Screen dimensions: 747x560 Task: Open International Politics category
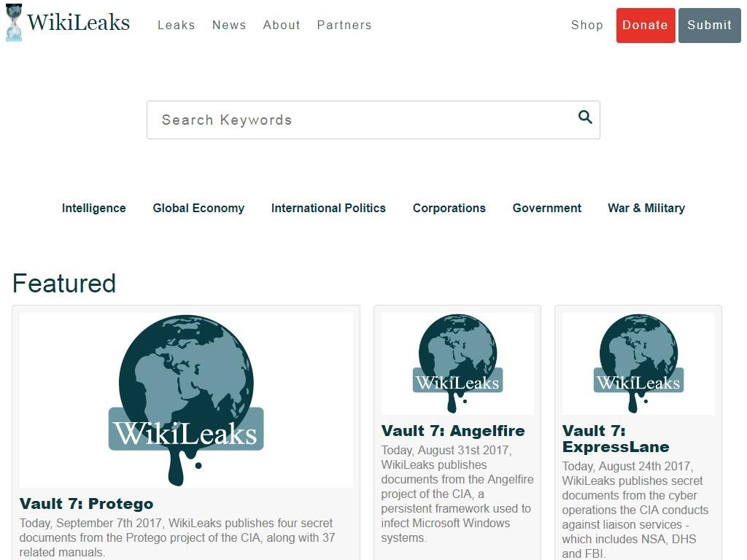click(x=328, y=208)
